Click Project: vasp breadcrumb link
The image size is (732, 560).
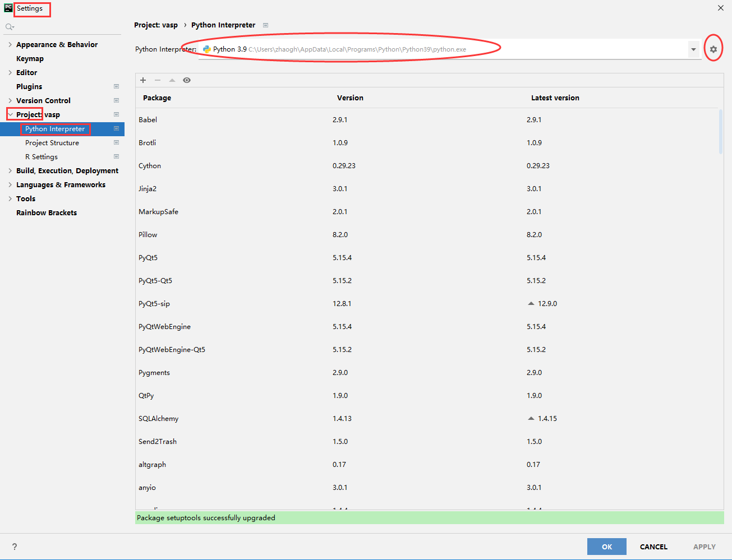(x=156, y=25)
